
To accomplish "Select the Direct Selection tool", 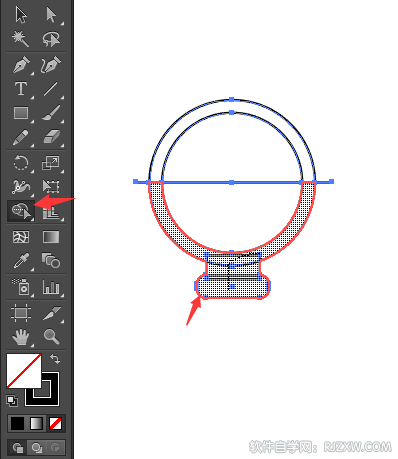I will point(51,15).
